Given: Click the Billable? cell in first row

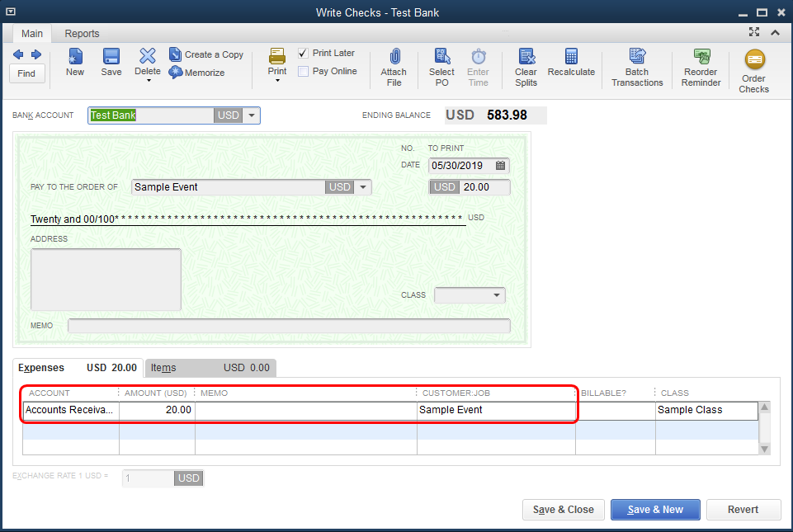Looking at the screenshot, I should click(616, 410).
